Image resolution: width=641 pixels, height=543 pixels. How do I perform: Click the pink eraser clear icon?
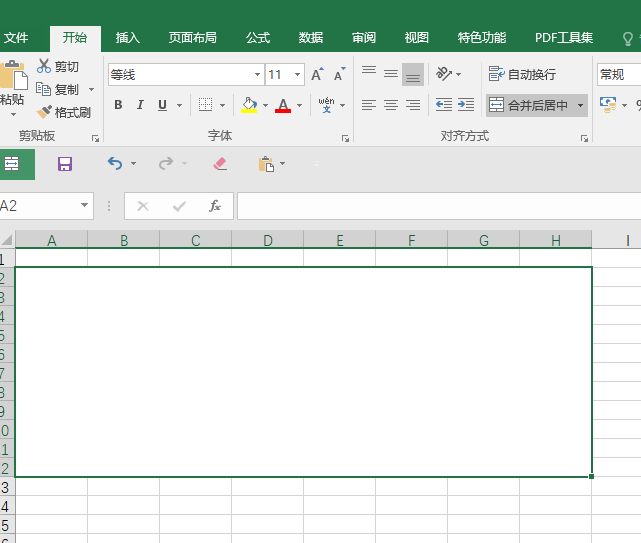[x=220, y=164]
